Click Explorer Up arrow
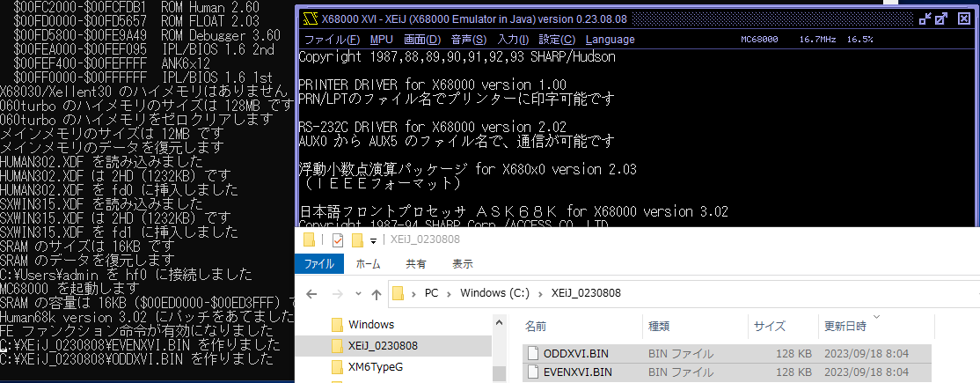This screenshot has width=980, height=383. coord(377,293)
